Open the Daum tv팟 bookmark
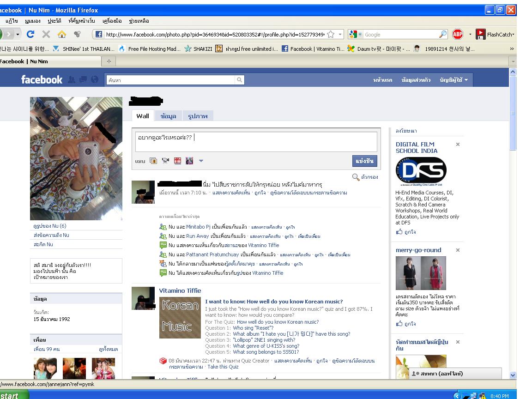 click(x=379, y=49)
